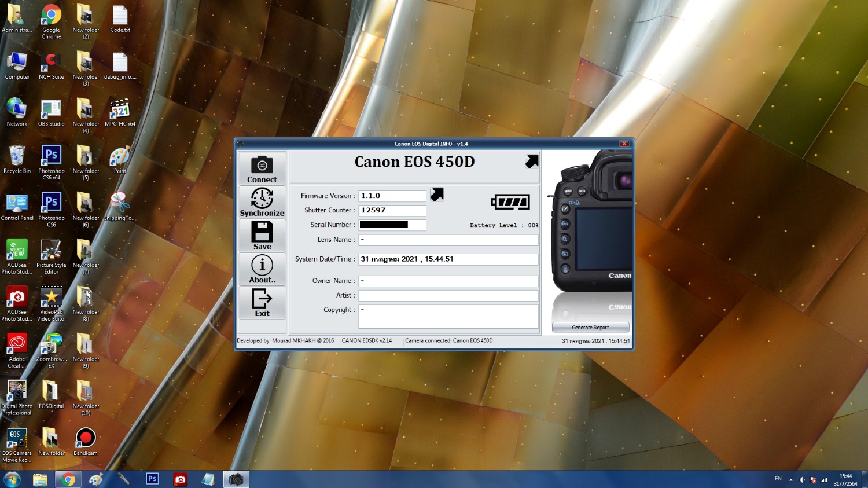
Task: Select the OBS Studio desktop shortcut
Action: click(x=51, y=112)
